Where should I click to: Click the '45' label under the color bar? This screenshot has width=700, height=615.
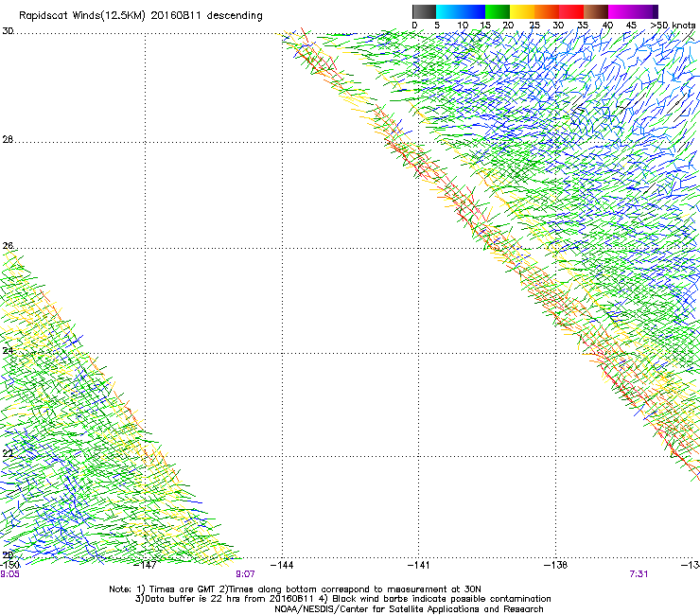[x=631, y=26]
